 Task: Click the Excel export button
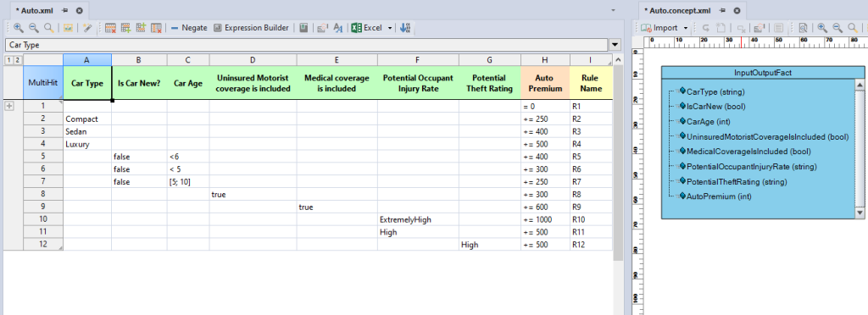[x=367, y=28]
